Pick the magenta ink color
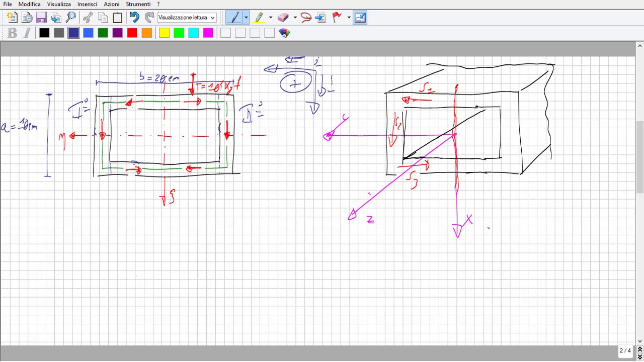Image resolution: width=644 pixels, height=362 pixels. pyautogui.click(x=208, y=33)
